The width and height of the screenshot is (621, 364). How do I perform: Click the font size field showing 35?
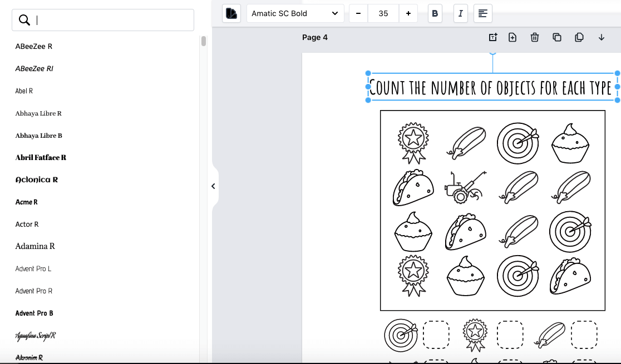pyautogui.click(x=383, y=13)
